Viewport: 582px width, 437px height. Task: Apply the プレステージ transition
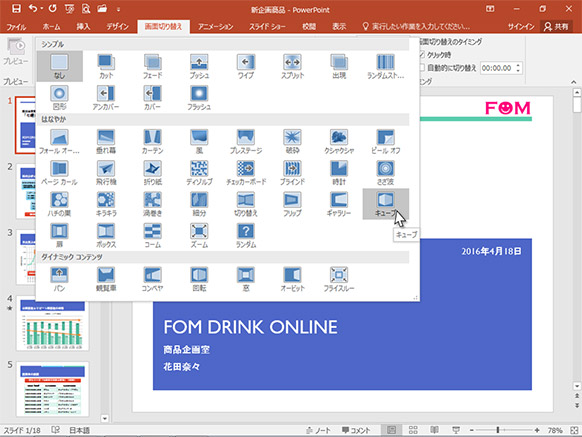246,141
